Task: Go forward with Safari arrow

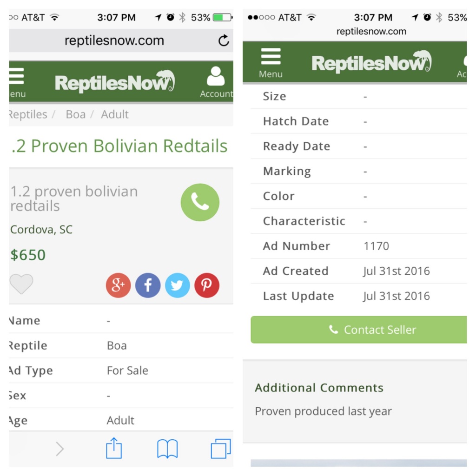Action: click(60, 449)
